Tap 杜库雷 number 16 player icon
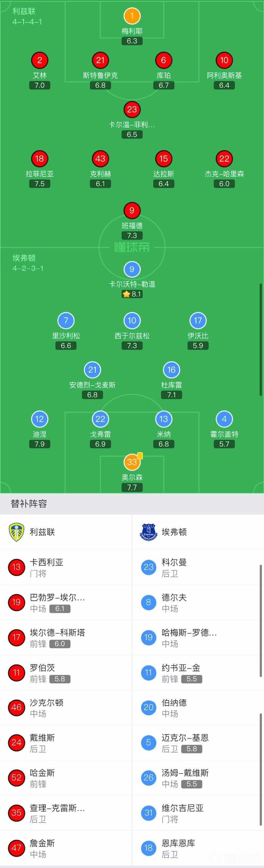 [171, 370]
